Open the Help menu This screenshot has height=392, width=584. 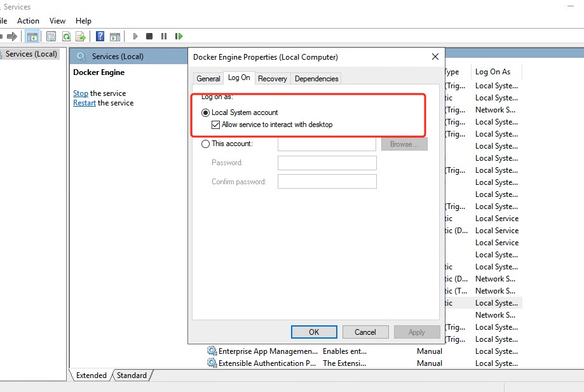(x=83, y=21)
